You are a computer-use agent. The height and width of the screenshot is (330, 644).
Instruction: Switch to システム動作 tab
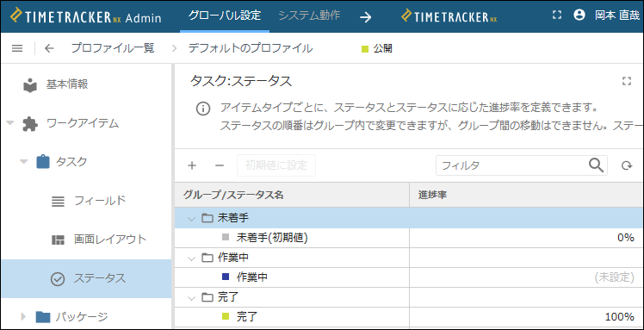[309, 16]
